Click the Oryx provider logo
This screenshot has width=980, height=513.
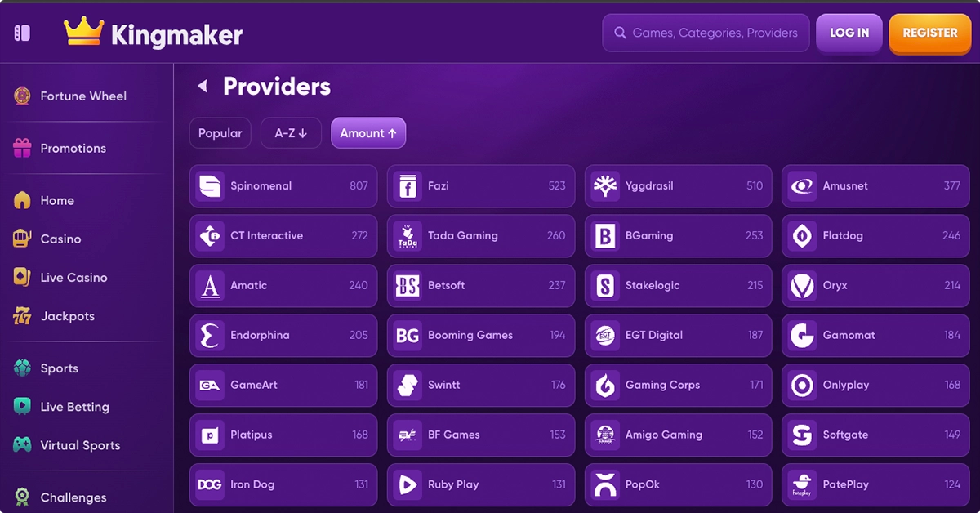(803, 285)
